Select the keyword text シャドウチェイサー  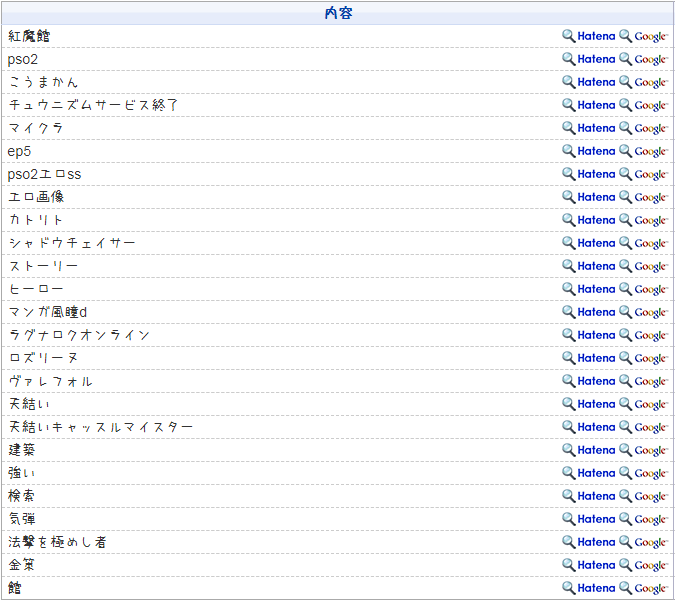(x=71, y=243)
